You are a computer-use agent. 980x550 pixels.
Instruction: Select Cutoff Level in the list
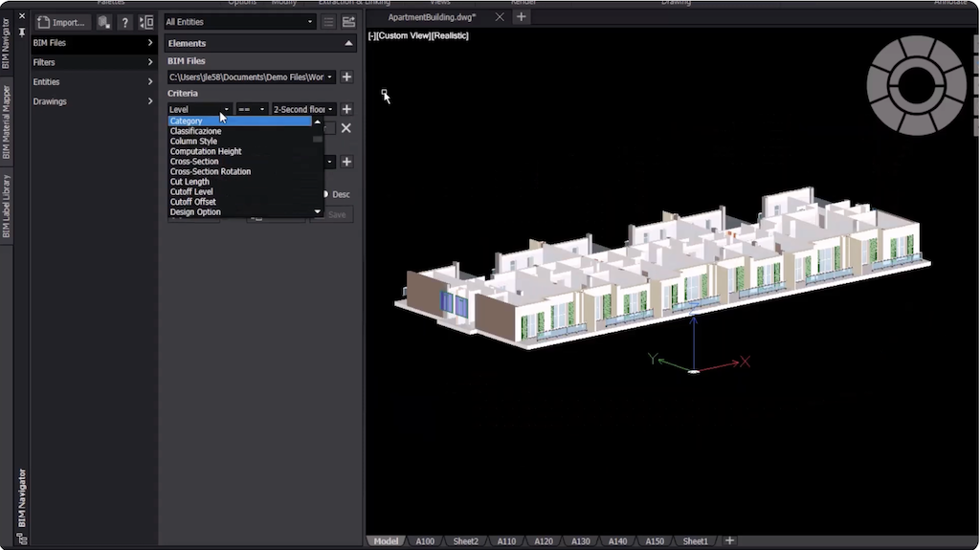pyautogui.click(x=239, y=192)
